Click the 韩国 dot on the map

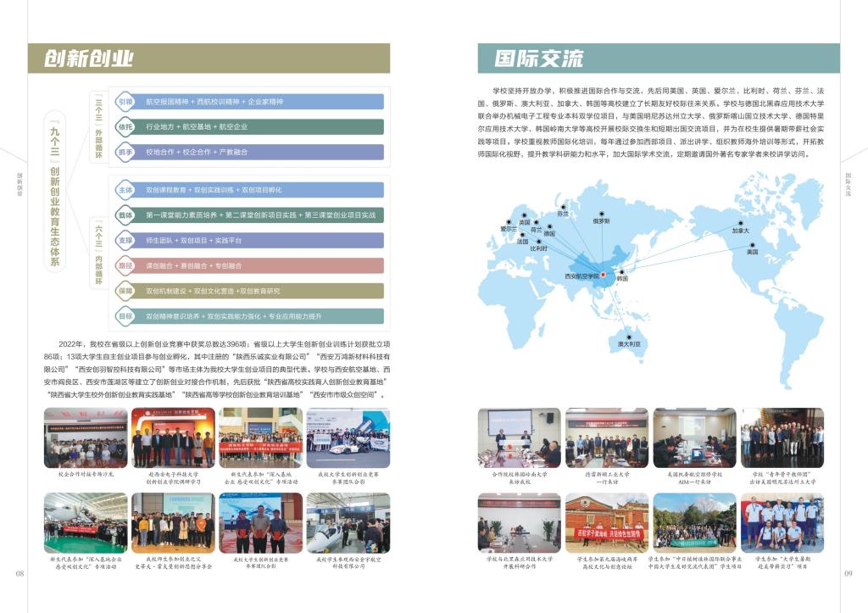click(x=621, y=271)
